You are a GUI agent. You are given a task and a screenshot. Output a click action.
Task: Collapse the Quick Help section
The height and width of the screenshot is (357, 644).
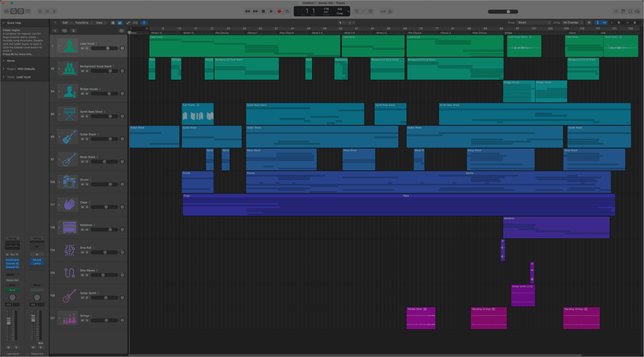[x=4, y=23]
